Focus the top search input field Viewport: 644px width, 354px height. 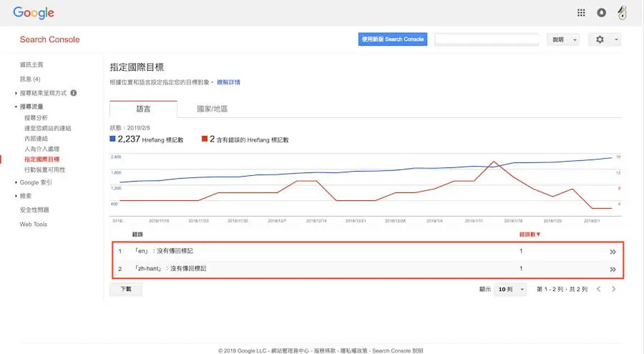tap(487, 39)
